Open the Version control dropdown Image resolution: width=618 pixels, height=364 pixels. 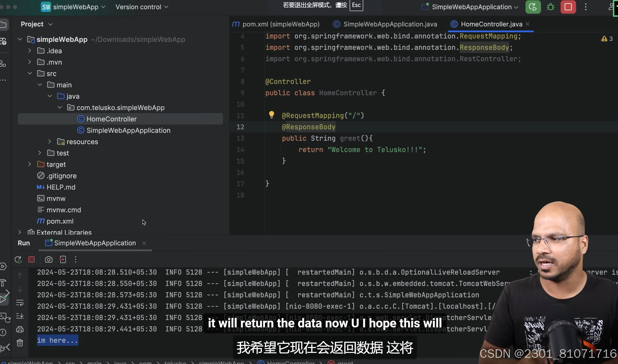[x=142, y=7]
